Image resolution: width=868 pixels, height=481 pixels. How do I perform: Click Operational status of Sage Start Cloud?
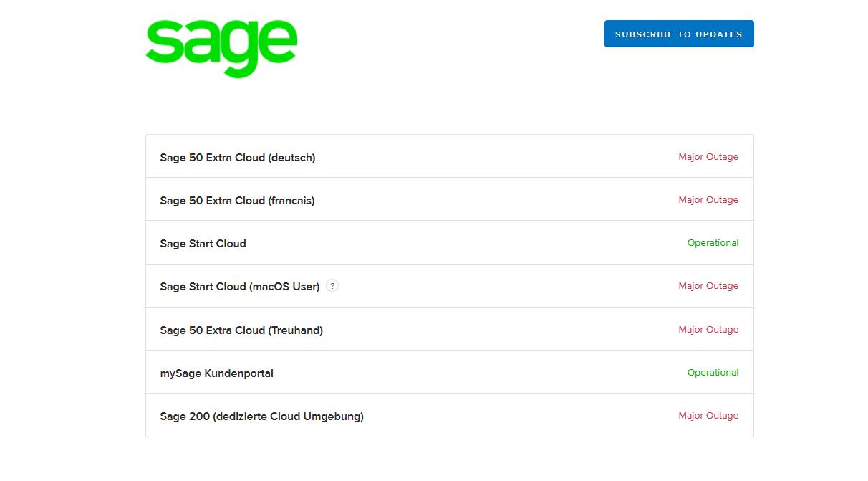(713, 243)
